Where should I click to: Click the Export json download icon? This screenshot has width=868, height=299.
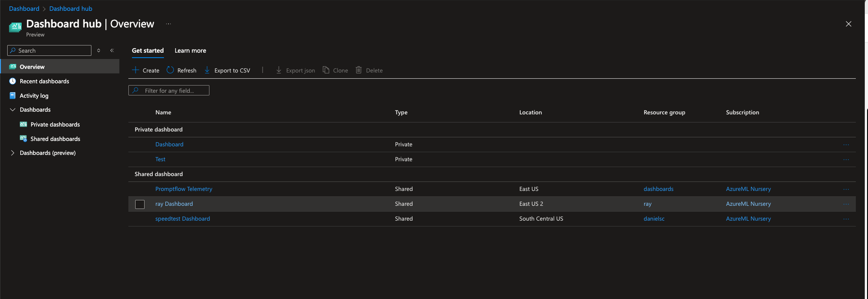279,70
